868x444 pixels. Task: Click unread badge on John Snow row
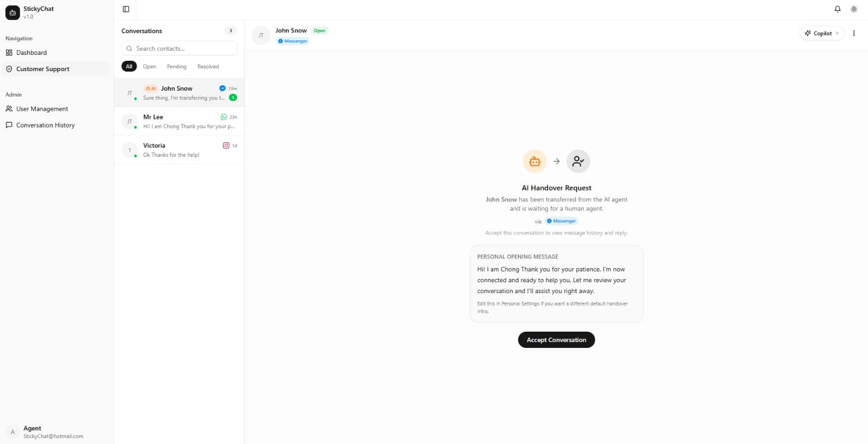[x=233, y=98]
